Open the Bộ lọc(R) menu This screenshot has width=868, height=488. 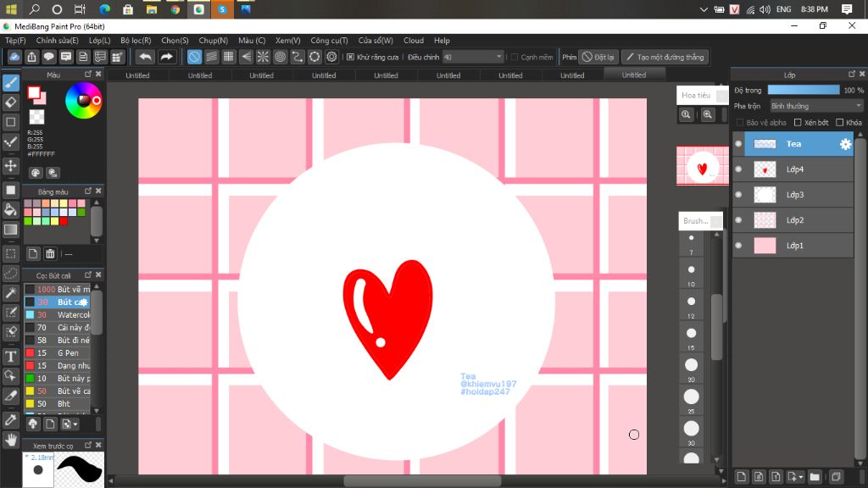coord(136,41)
